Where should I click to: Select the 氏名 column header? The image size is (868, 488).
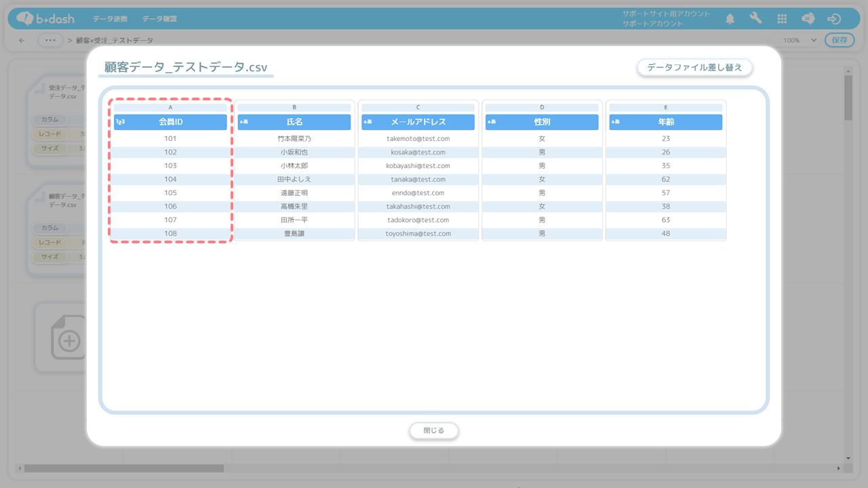click(294, 122)
